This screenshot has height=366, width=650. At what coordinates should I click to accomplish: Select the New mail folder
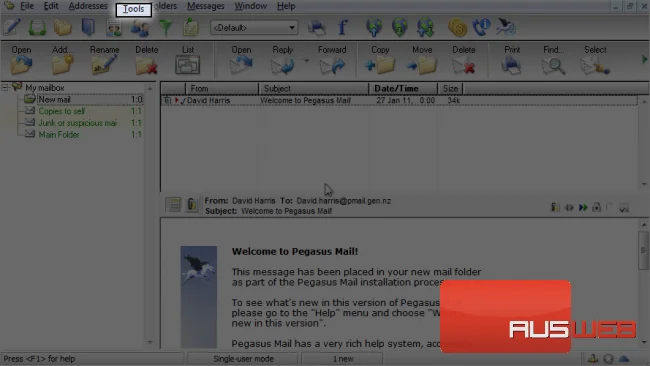(54, 99)
